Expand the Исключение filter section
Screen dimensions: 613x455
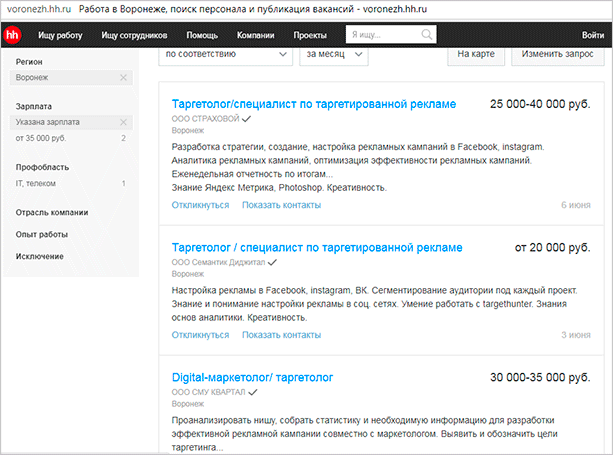click(40, 256)
